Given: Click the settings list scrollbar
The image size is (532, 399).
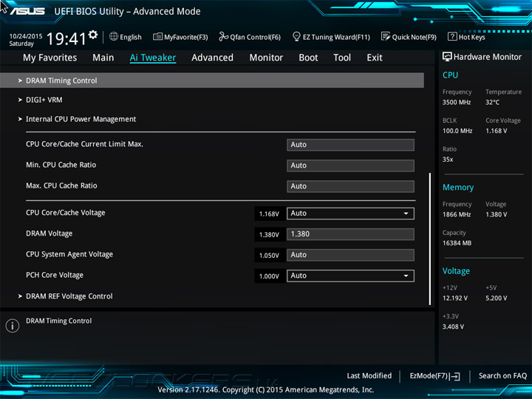Looking at the screenshot, I should click(x=430, y=239).
